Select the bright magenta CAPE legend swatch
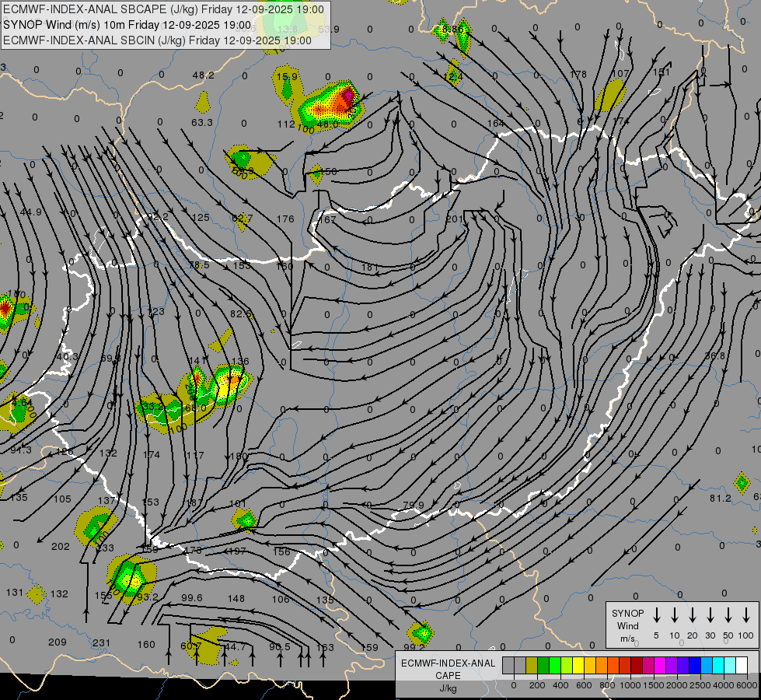 (660, 666)
